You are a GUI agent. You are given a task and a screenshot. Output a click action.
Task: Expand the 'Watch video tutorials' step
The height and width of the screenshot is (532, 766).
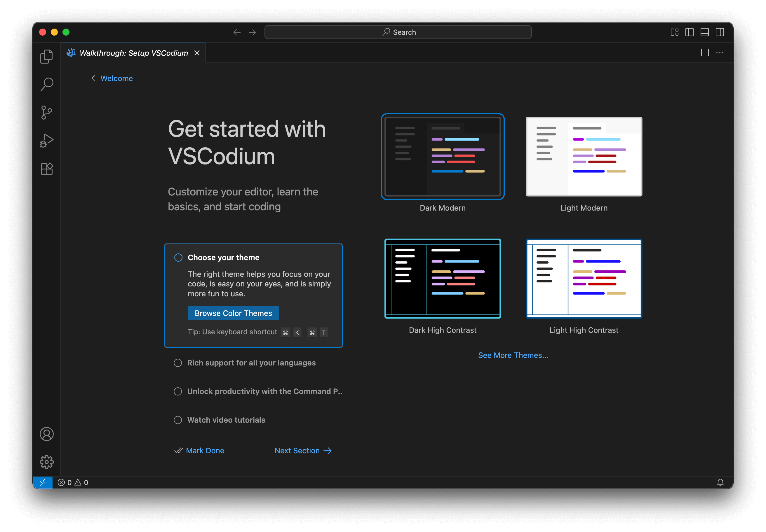pos(226,420)
